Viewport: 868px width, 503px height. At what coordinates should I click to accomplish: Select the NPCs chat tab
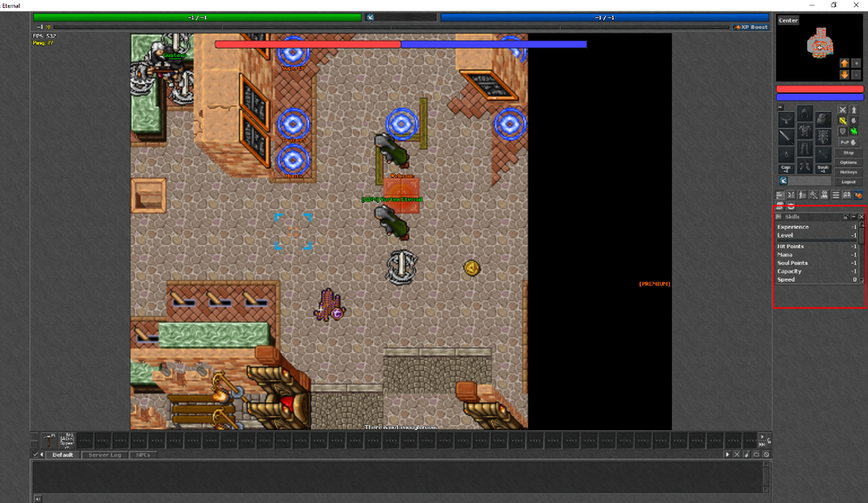click(143, 454)
